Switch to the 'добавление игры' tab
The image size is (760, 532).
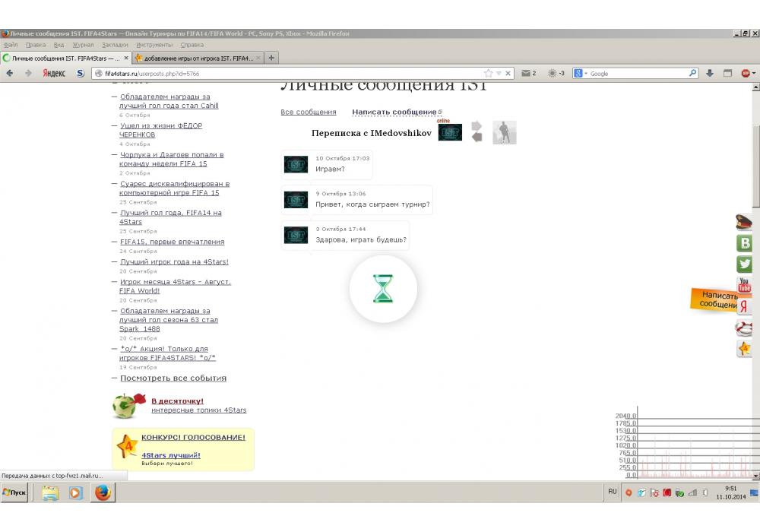194,58
